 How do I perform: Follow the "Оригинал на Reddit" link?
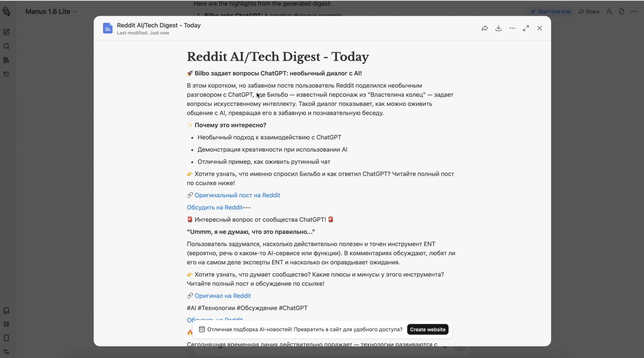point(223,296)
